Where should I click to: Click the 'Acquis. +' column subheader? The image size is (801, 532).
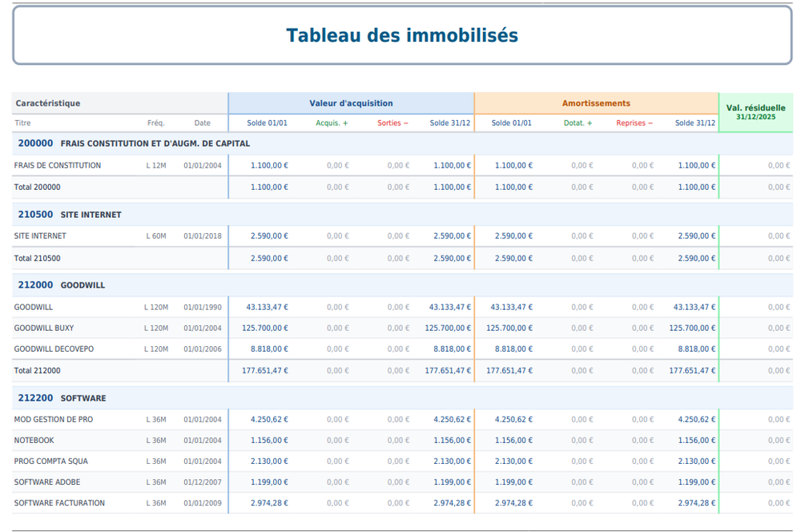(x=332, y=123)
